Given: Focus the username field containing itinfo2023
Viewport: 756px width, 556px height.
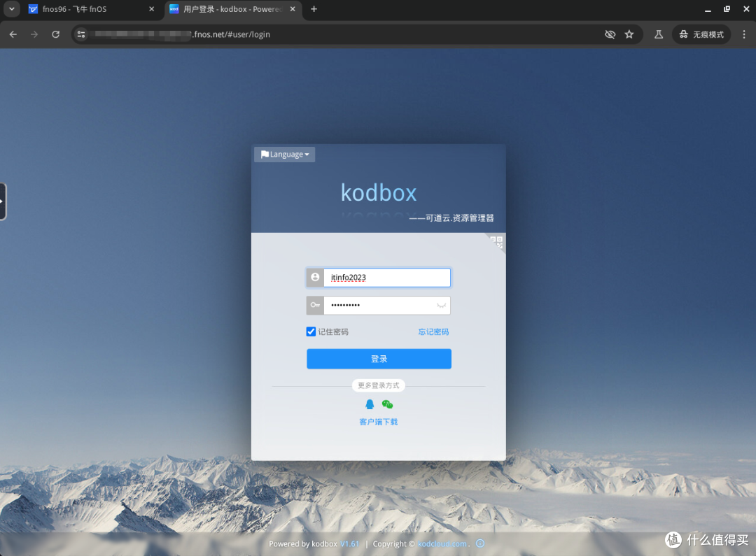Looking at the screenshot, I should tap(387, 278).
